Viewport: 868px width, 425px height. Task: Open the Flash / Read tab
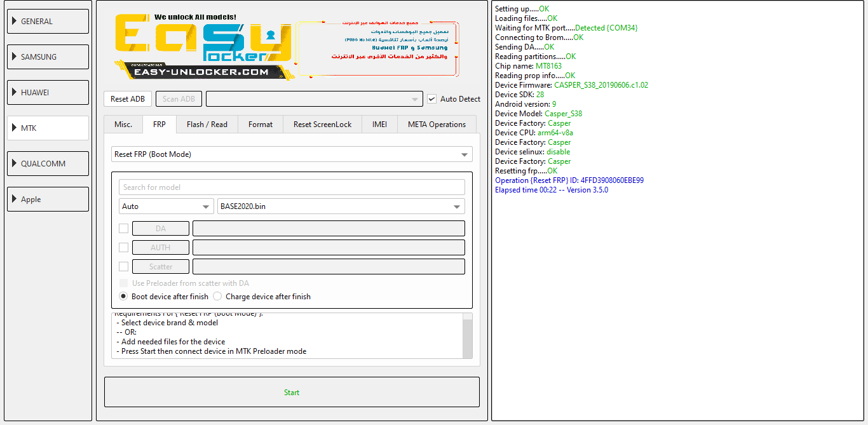[207, 125]
